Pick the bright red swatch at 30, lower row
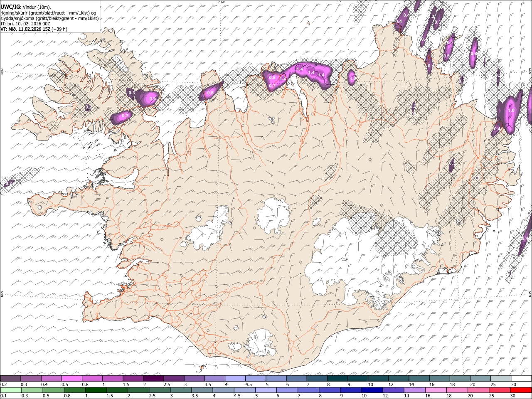 [521, 390]
